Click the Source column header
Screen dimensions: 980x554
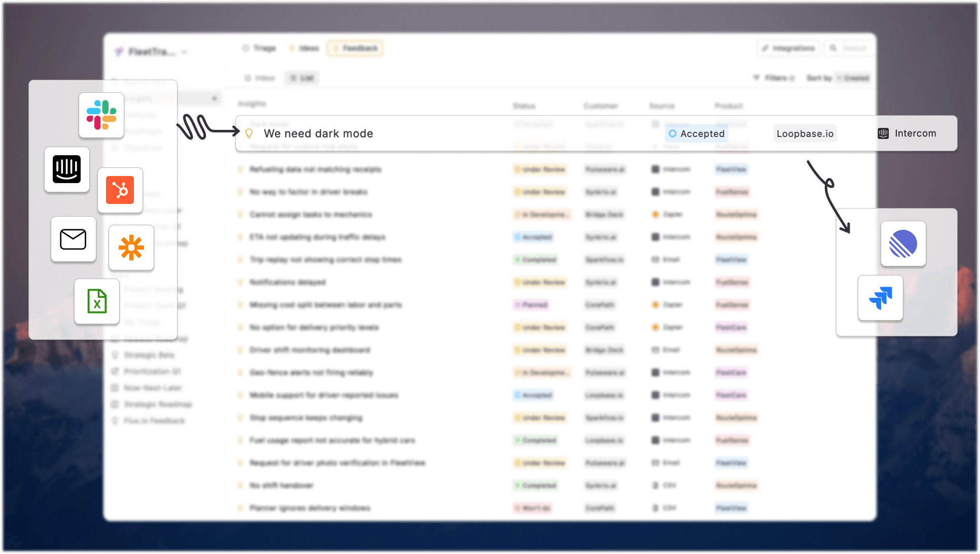[662, 106]
